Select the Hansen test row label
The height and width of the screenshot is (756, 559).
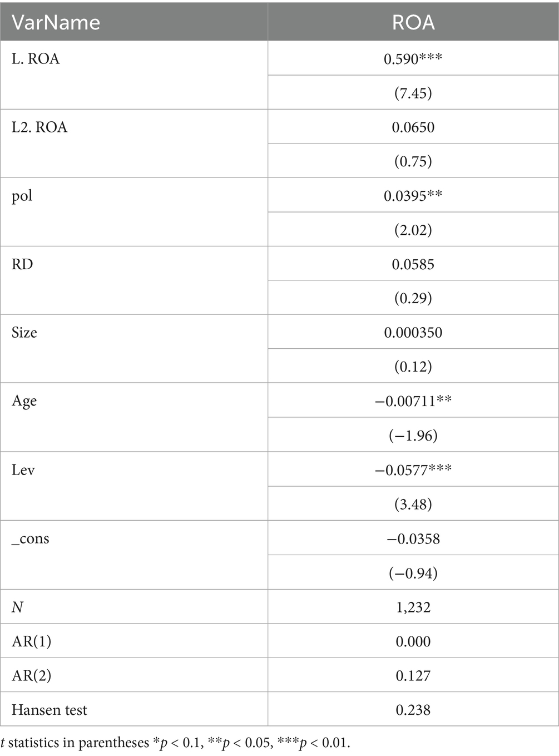[50, 710]
